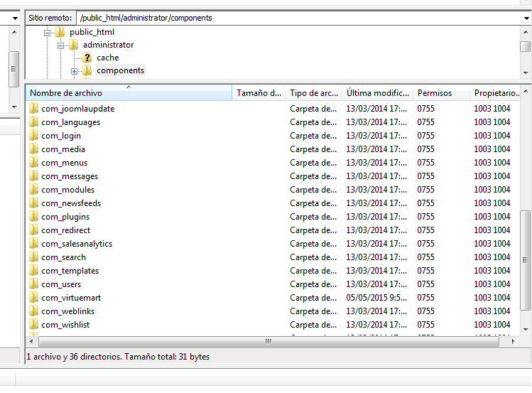Viewport: 532px width, 393px height.
Task: Click the local pane scroll up arrow
Action: [x=14, y=32]
